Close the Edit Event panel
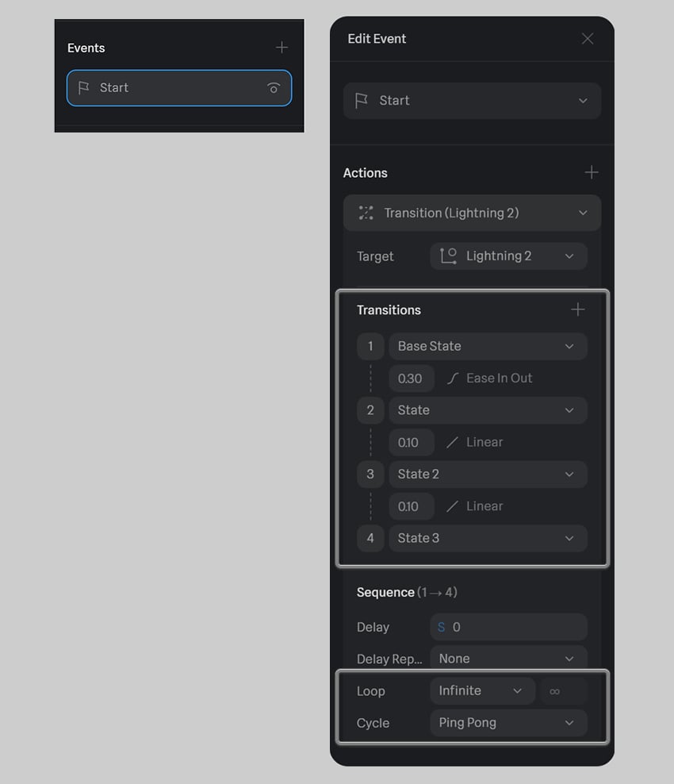This screenshot has height=784, width=674. 588,39
